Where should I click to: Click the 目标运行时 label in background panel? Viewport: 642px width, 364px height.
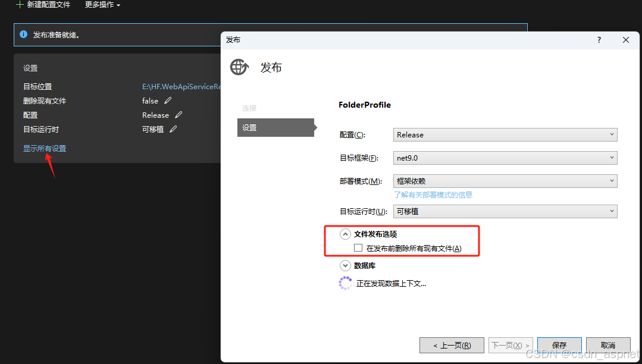[x=41, y=130]
